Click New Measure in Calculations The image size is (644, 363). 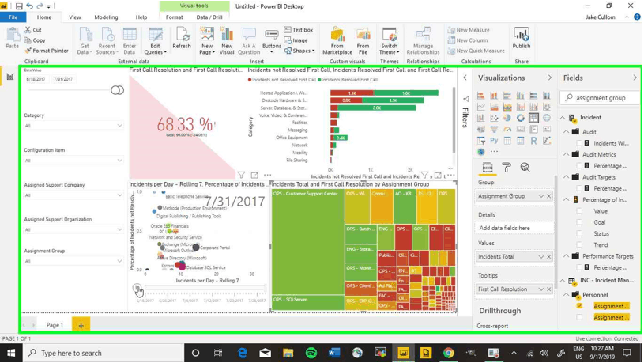(469, 30)
